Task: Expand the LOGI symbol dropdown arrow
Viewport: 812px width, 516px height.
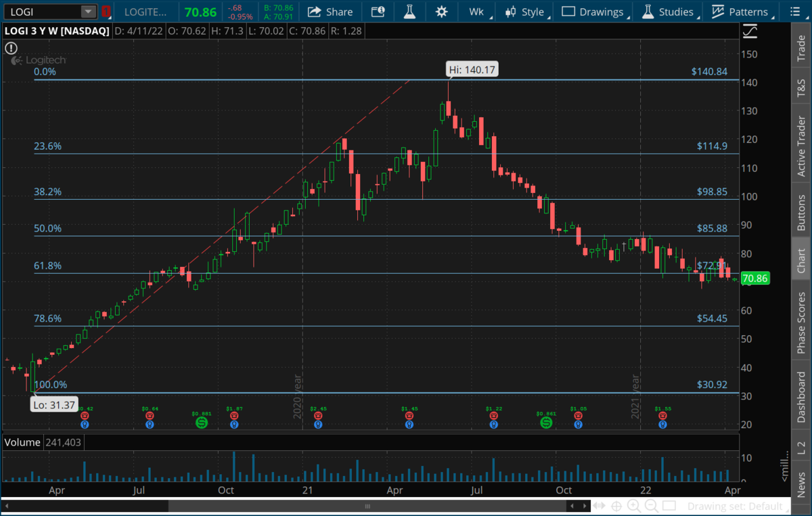Action: click(x=88, y=12)
